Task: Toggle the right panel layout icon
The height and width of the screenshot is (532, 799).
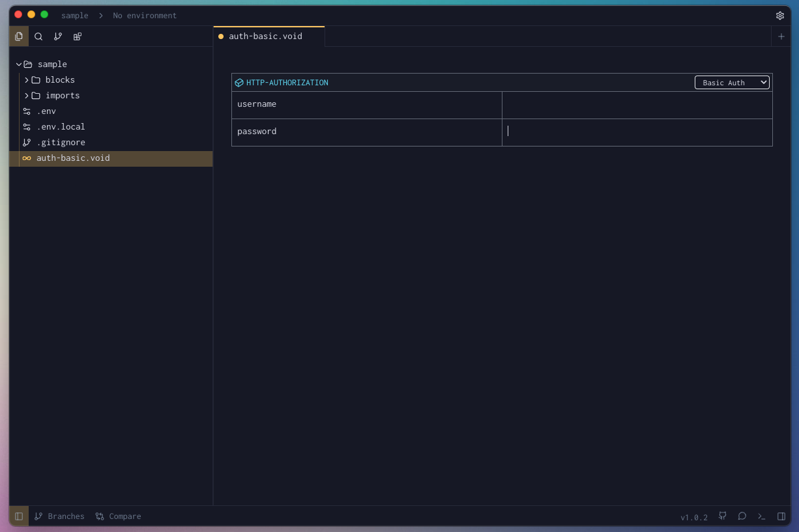Action: click(x=781, y=516)
